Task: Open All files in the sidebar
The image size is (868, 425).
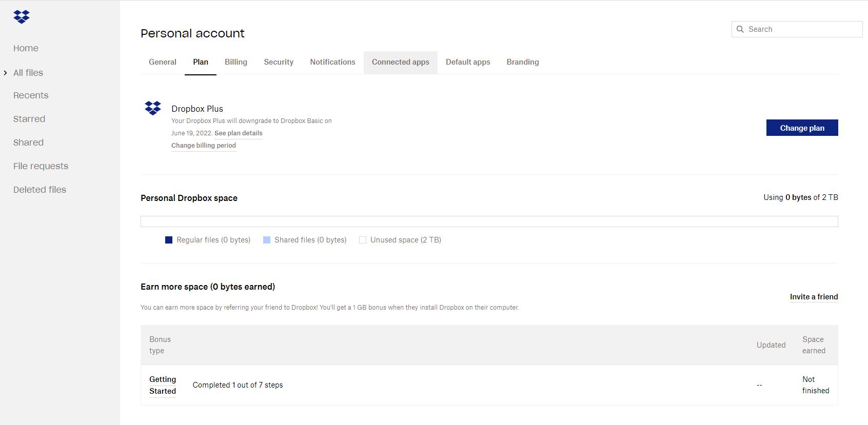Action: pos(28,73)
